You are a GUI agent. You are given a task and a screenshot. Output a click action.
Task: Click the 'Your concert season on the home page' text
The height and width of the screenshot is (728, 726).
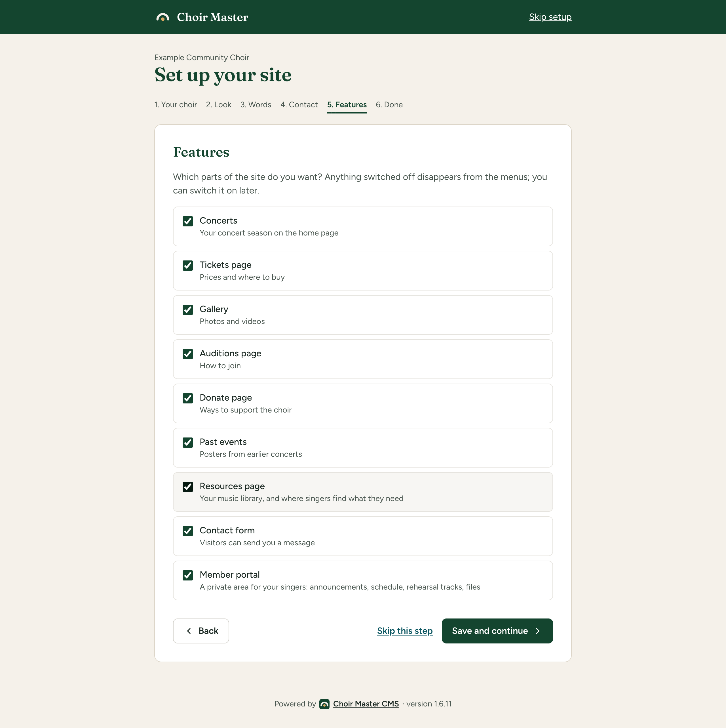pos(269,233)
